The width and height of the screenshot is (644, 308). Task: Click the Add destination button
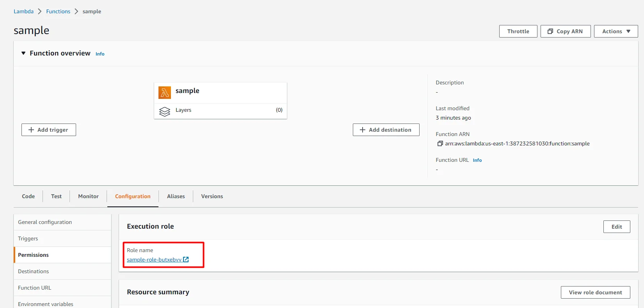coord(386,130)
